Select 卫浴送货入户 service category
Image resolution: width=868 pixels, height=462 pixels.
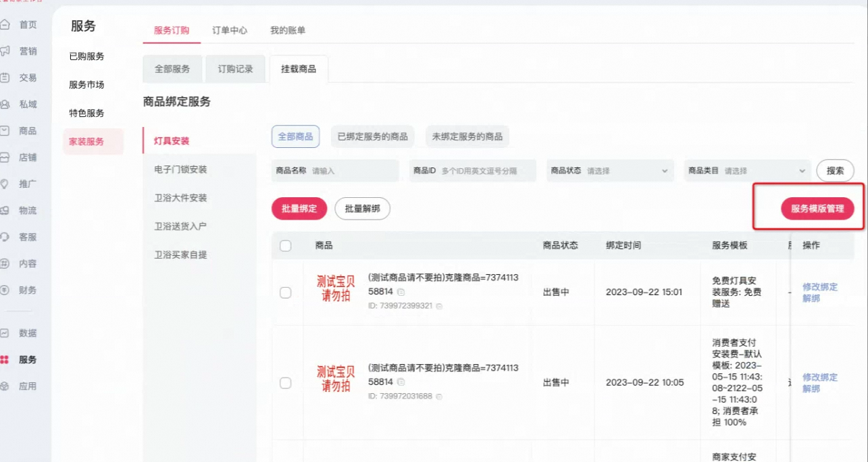(180, 226)
